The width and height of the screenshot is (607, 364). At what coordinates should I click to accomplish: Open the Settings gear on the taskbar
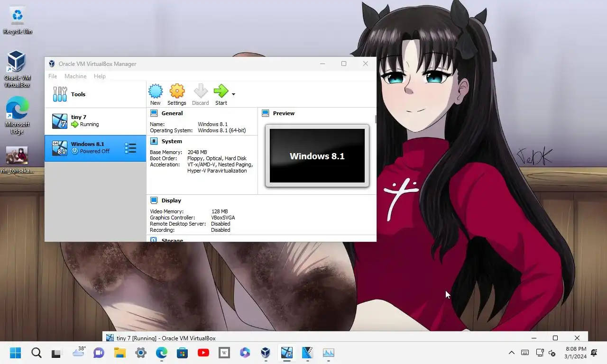click(x=141, y=353)
